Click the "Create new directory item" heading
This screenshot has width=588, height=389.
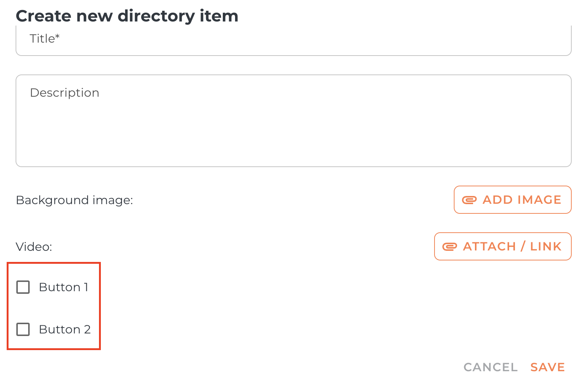[x=127, y=16]
